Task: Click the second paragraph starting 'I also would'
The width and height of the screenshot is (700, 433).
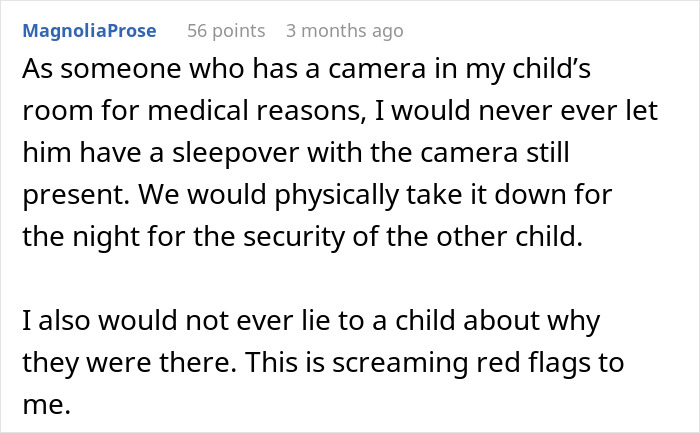Action: click(x=323, y=362)
